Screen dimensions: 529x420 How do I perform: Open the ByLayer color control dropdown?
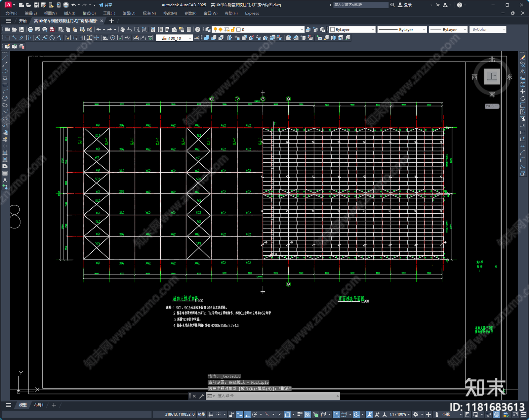pos(352,29)
